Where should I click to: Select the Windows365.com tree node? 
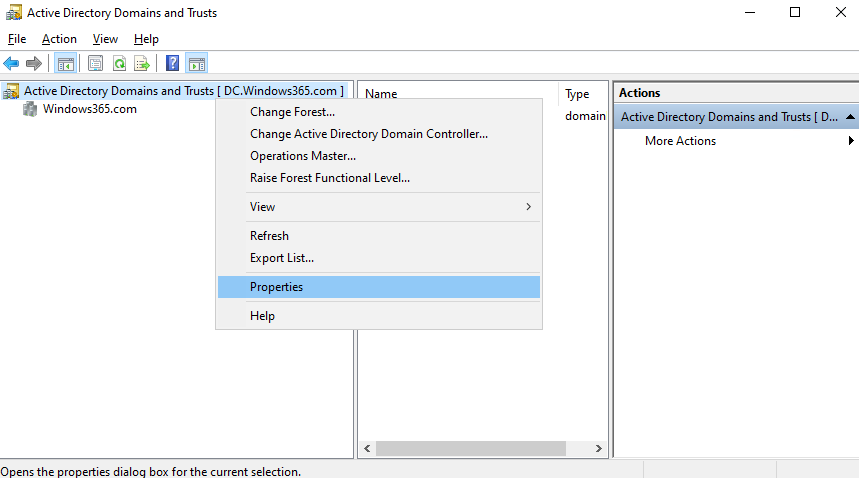coord(90,109)
